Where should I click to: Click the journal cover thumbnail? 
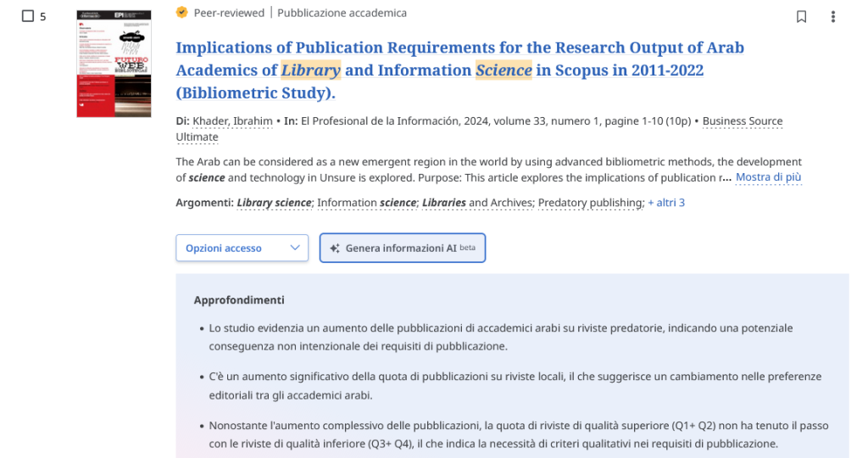114,64
